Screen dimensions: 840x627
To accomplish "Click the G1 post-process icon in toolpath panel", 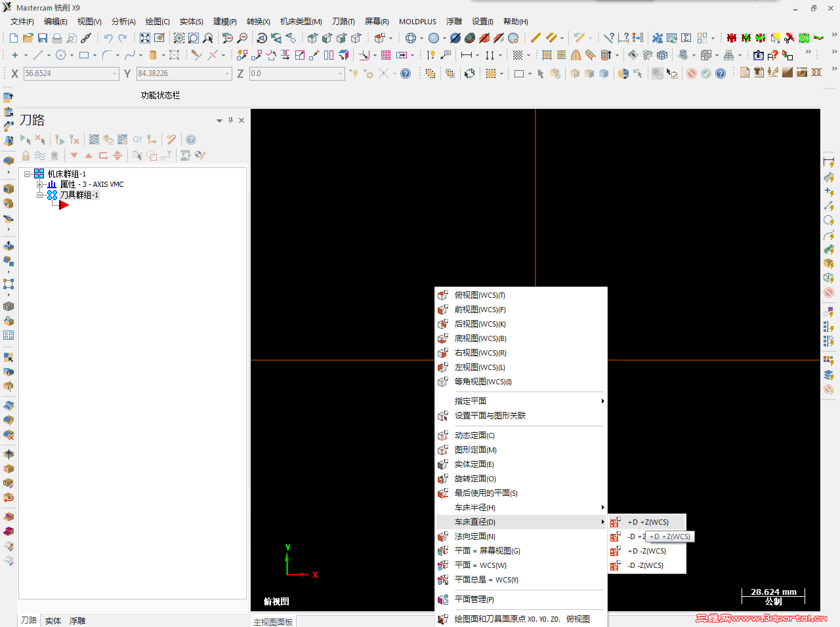I will tap(137, 140).
